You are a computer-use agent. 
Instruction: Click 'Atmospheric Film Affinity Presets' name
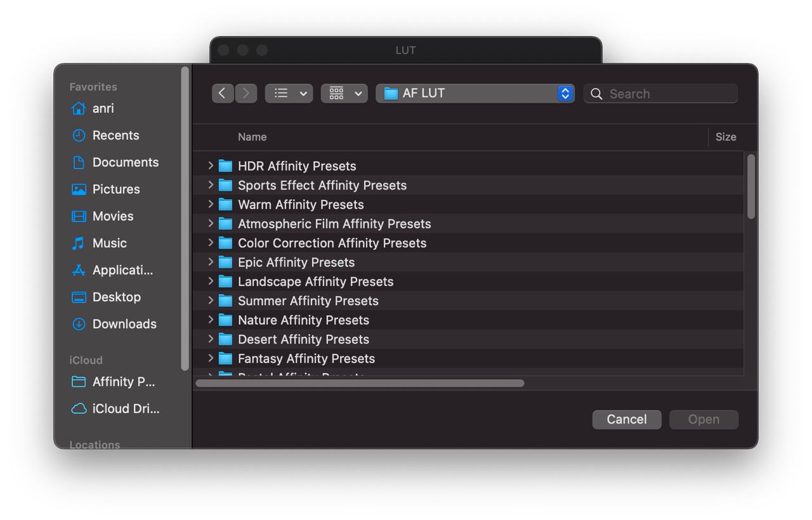334,224
